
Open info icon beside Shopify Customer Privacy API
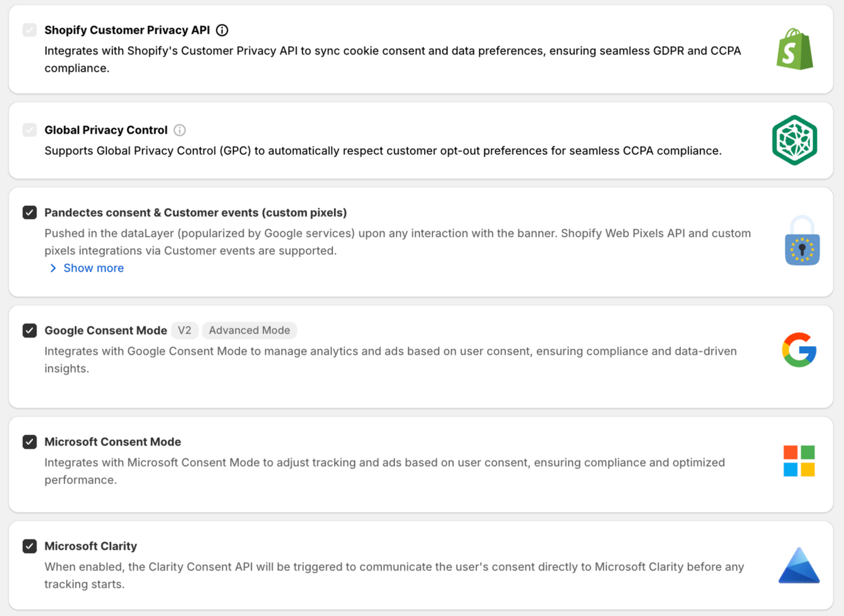[x=222, y=30]
